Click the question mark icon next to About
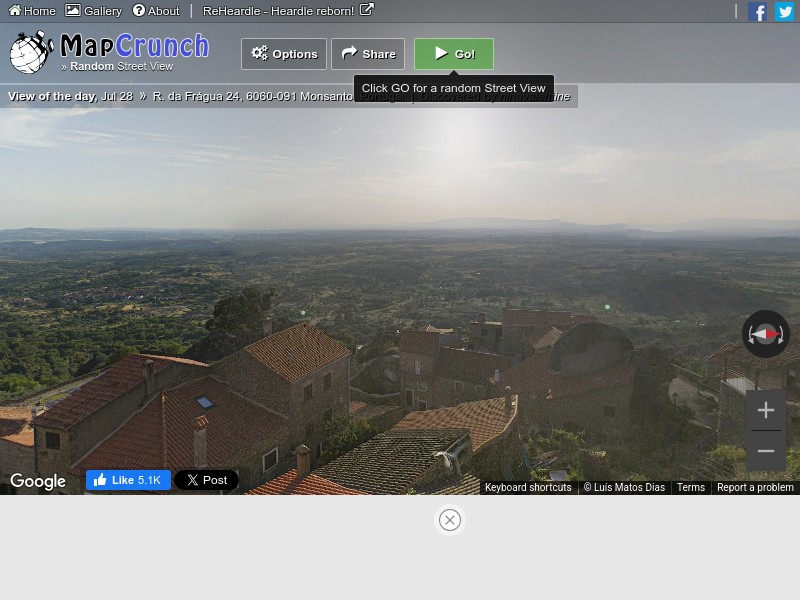 (138, 10)
